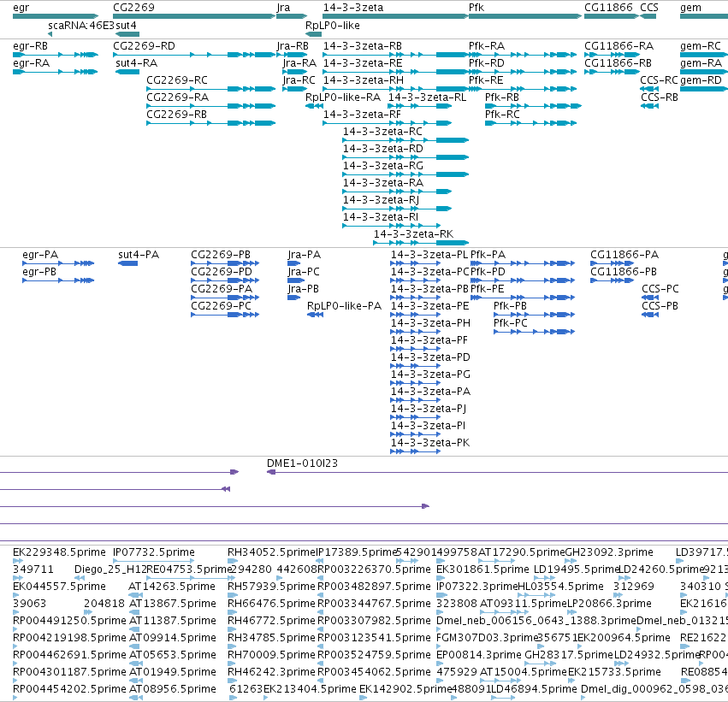The width and height of the screenshot is (728, 702).
Task: Click the CG2269-RC transcript label
Action: [177, 80]
